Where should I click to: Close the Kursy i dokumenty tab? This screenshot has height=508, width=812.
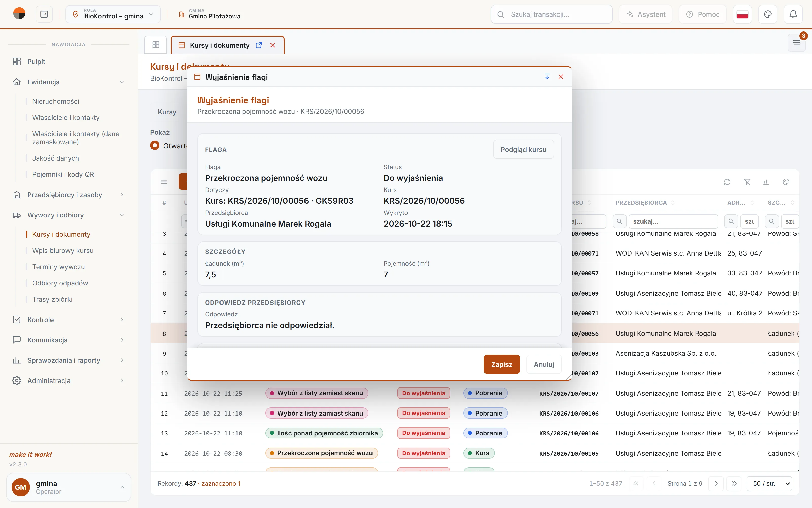[x=273, y=45]
